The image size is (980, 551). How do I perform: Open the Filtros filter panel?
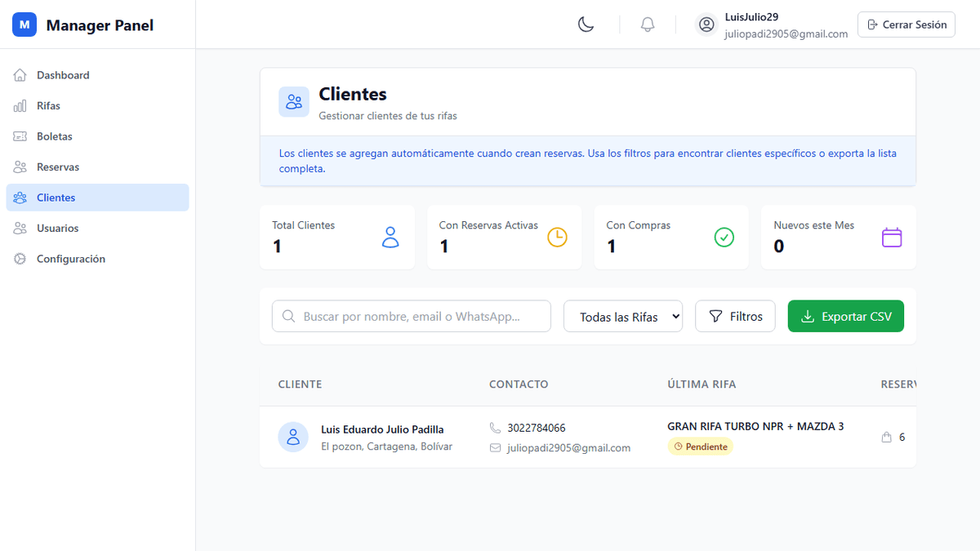[x=735, y=317]
